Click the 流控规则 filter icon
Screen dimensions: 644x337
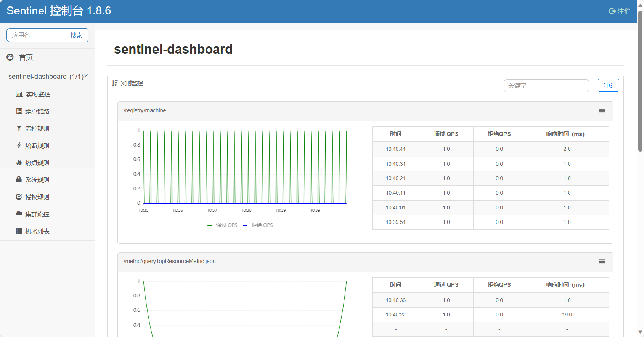(19, 128)
